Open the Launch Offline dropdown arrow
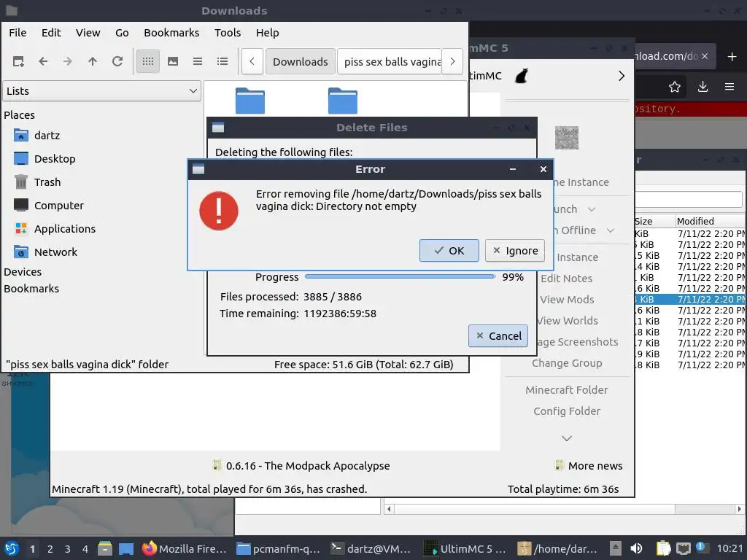Screen dimensions: 747x560 pyautogui.click(x=611, y=230)
